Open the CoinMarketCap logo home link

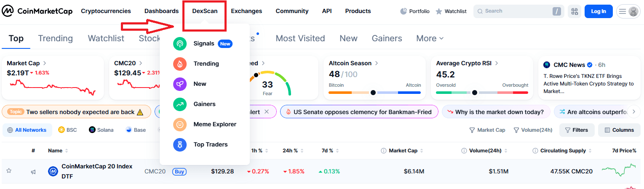click(37, 11)
